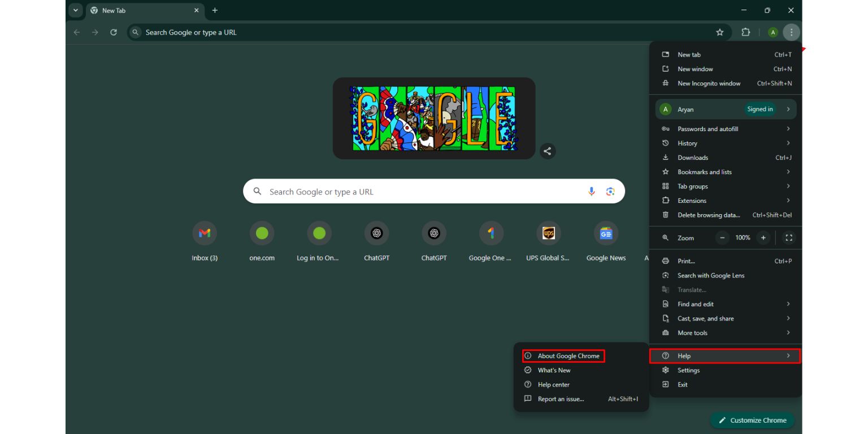The width and height of the screenshot is (868, 434).
Task: Choose Exit to quit Chrome
Action: tap(726, 385)
